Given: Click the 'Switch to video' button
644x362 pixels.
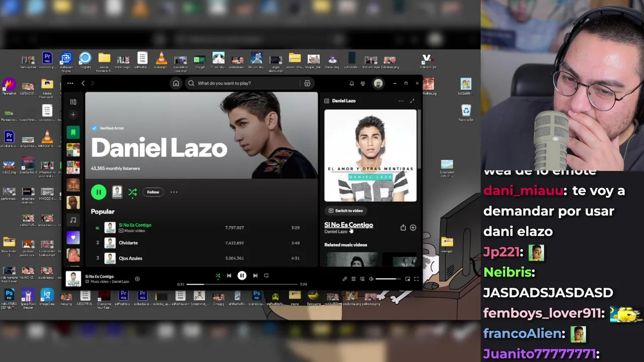Looking at the screenshot, I should [x=346, y=211].
